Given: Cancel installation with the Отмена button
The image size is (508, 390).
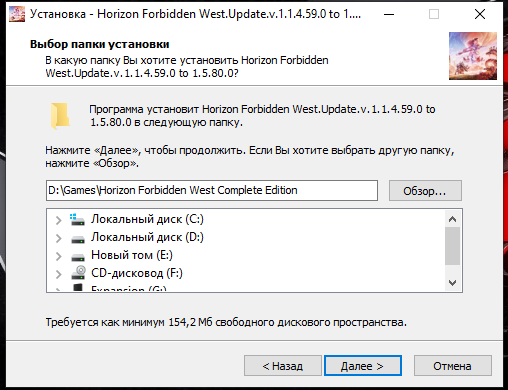Looking at the screenshot, I should click(x=453, y=366).
